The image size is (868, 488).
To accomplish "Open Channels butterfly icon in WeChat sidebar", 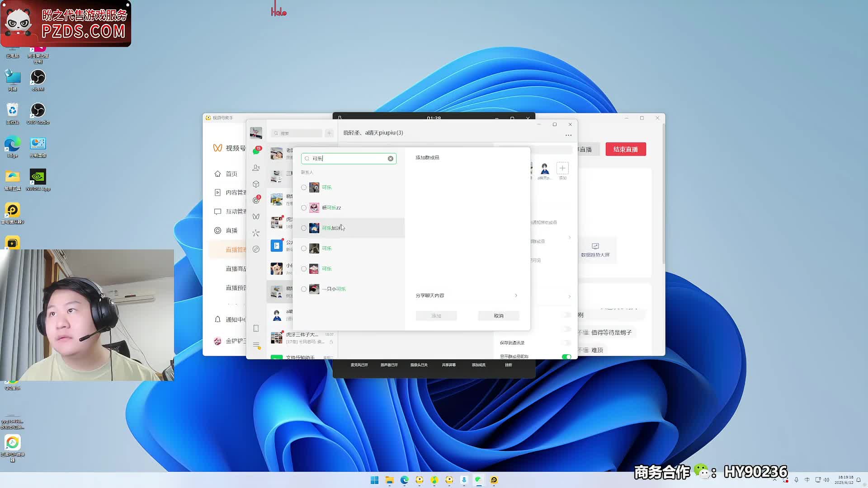I will point(256,216).
